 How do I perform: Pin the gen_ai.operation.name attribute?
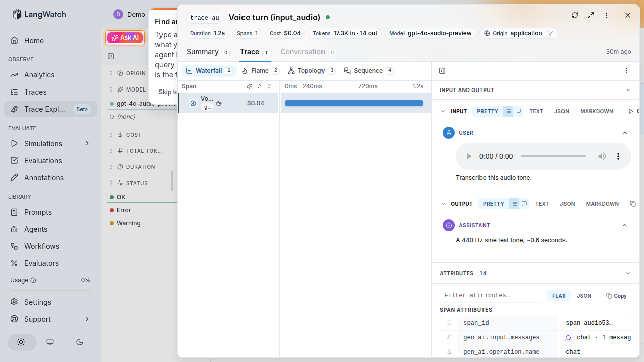pyautogui.click(x=449, y=352)
